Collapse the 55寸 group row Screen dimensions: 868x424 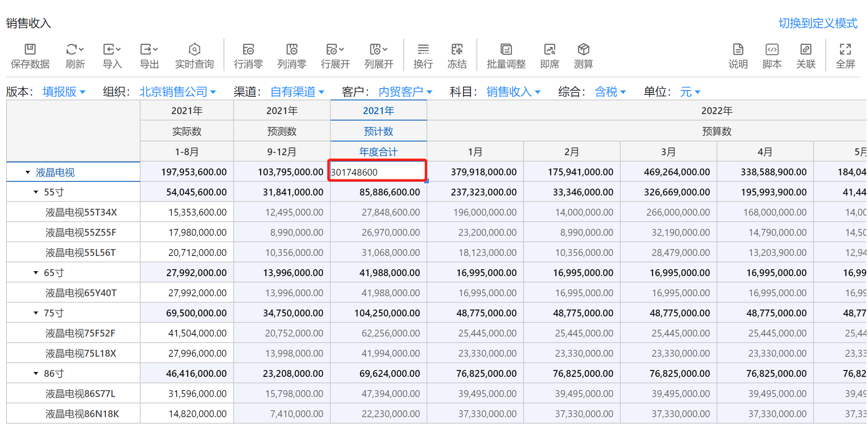tap(36, 192)
